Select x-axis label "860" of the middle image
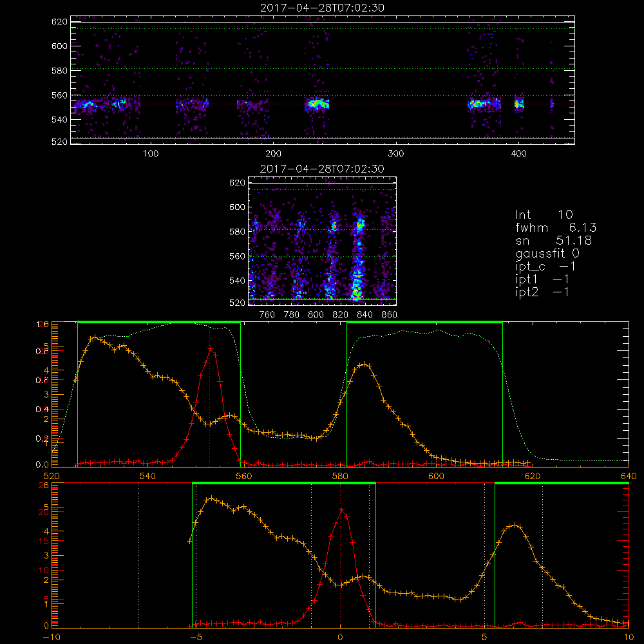 (x=390, y=315)
